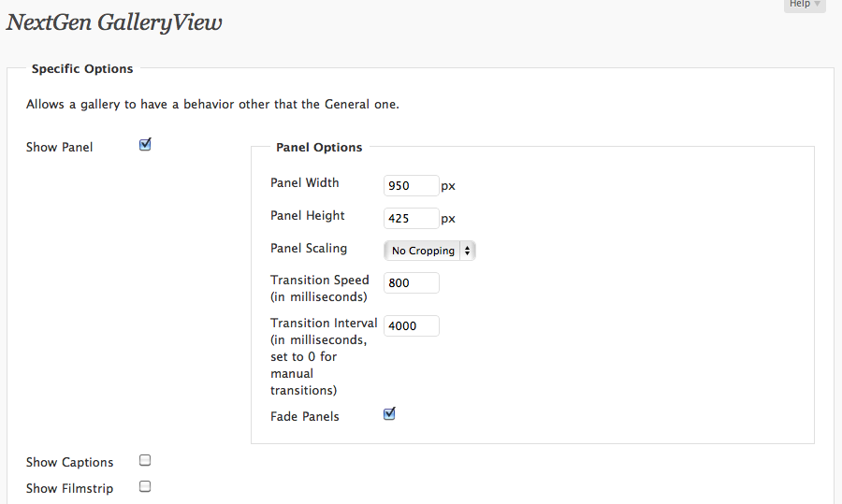
Task: Uncheck the Show Panel checkbox
Action: (145, 145)
